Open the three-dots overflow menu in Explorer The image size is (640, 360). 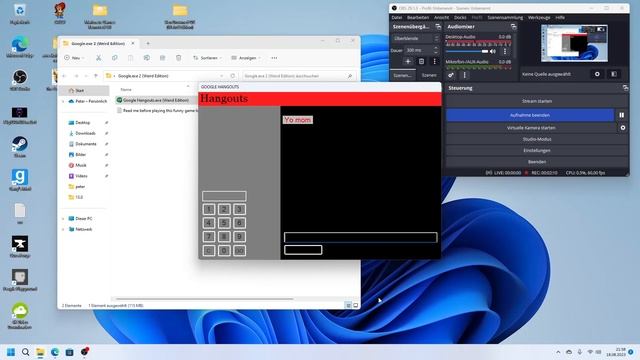[274, 58]
